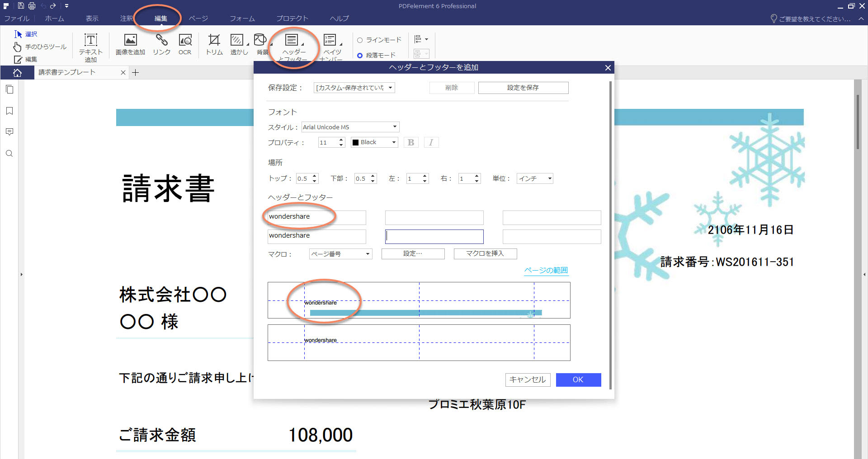Click the 左 margin stepper arrows

point(425,178)
